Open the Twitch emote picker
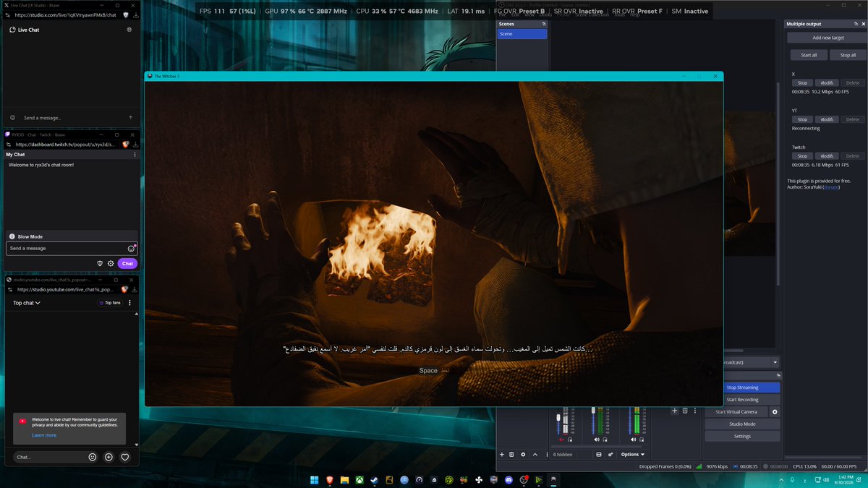This screenshot has width=868, height=488. point(131,249)
